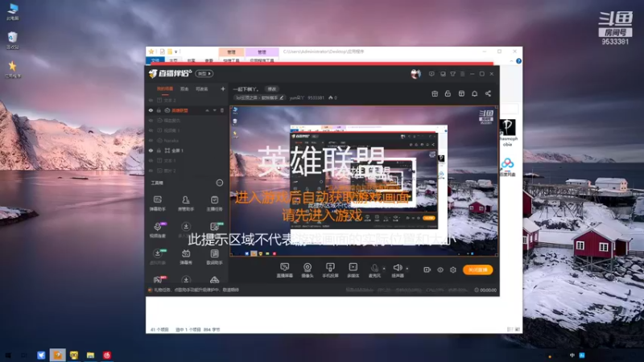Open the 弹幕秀 tool

click(x=186, y=257)
